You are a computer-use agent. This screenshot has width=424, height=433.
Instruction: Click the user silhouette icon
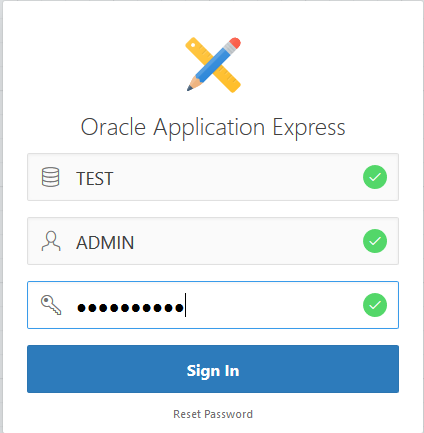pyautogui.click(x=51, y=241)
